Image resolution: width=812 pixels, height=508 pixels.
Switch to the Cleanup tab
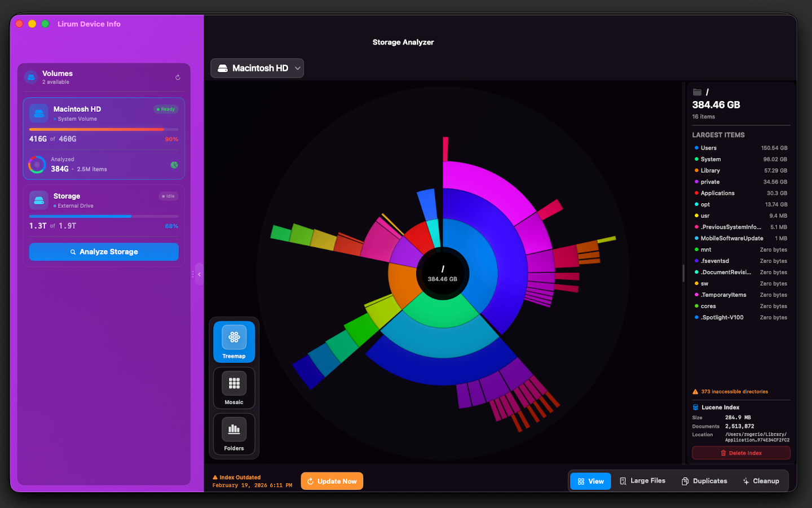pos(761,481)
